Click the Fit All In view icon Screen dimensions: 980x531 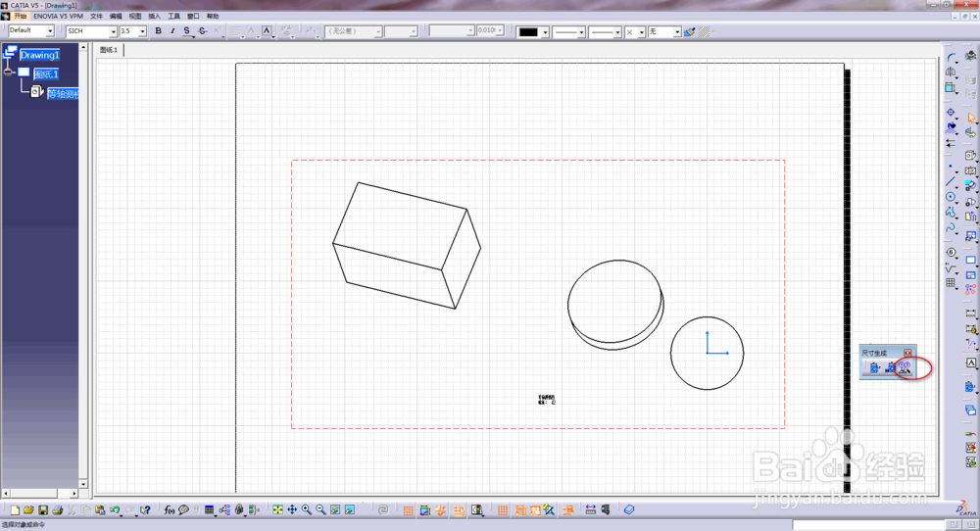[x=277, y=510]
